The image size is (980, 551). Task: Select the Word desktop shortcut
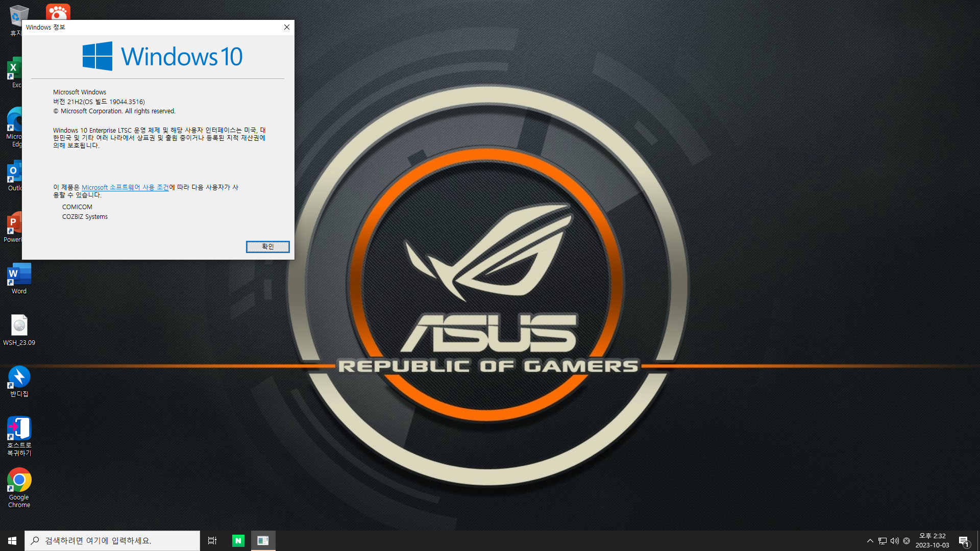point(19,279)
